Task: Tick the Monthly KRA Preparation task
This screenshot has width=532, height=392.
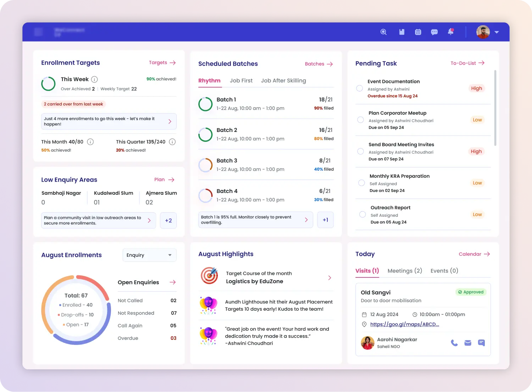Action: 361,183
